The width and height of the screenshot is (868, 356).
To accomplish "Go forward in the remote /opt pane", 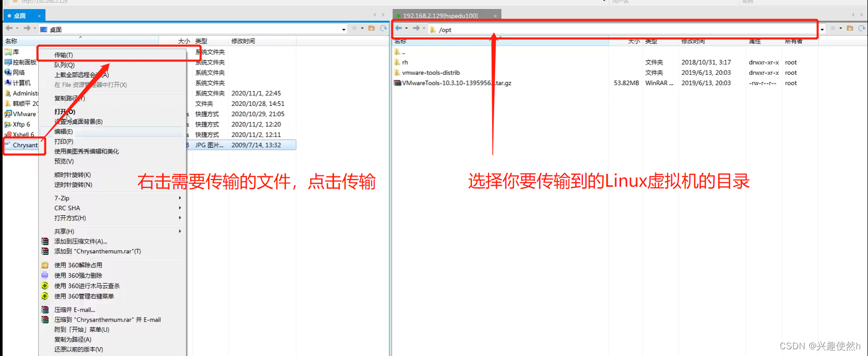I will (416, 28).
